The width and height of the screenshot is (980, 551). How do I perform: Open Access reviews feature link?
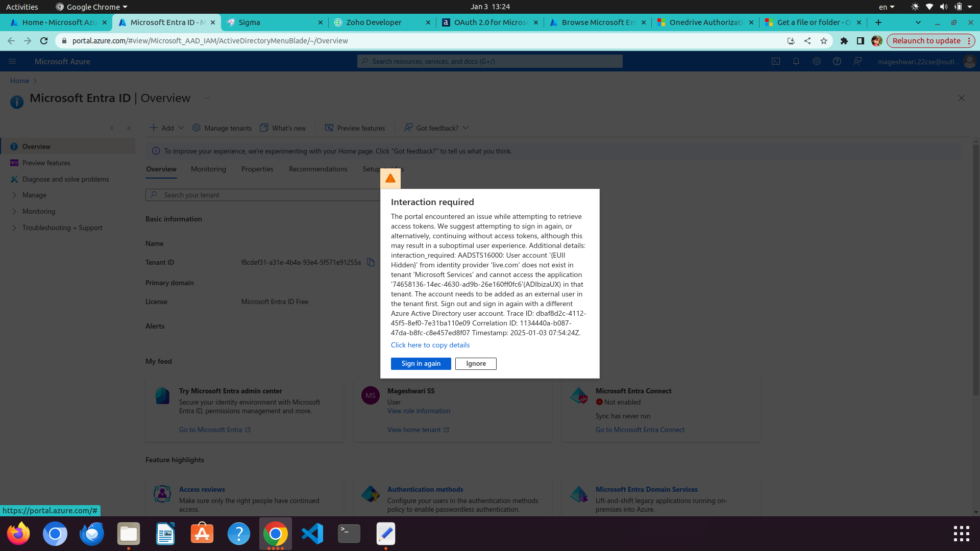[202, 489]
